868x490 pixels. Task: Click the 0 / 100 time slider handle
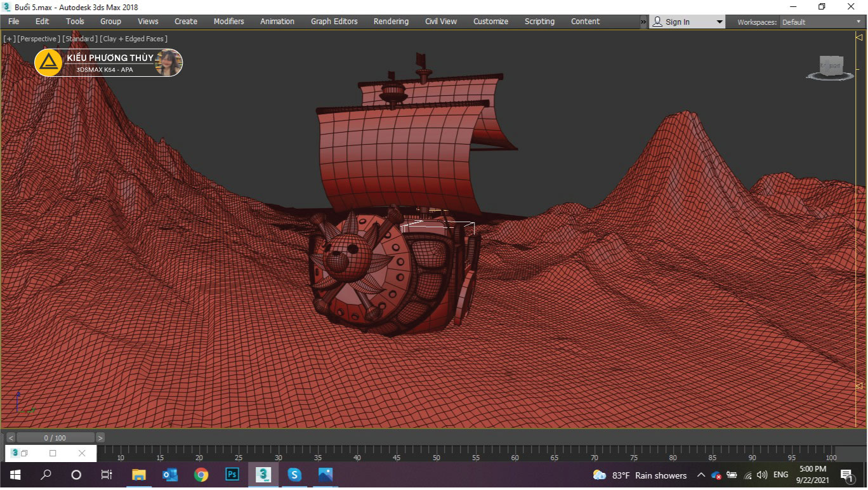point(55,438)
